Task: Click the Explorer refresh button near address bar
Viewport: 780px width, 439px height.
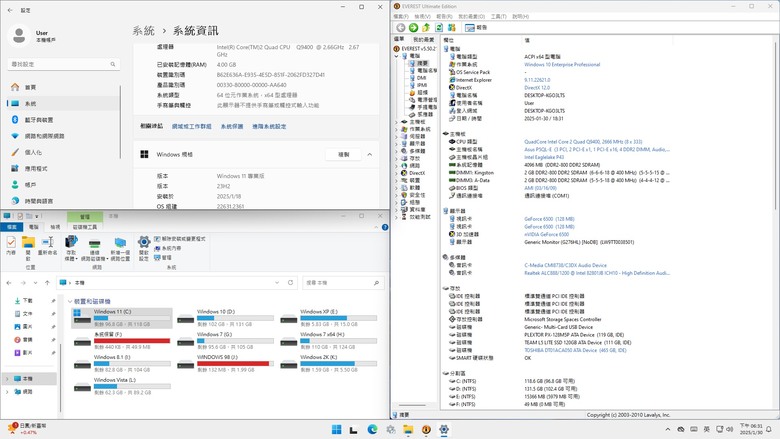Action: (291, 282)
